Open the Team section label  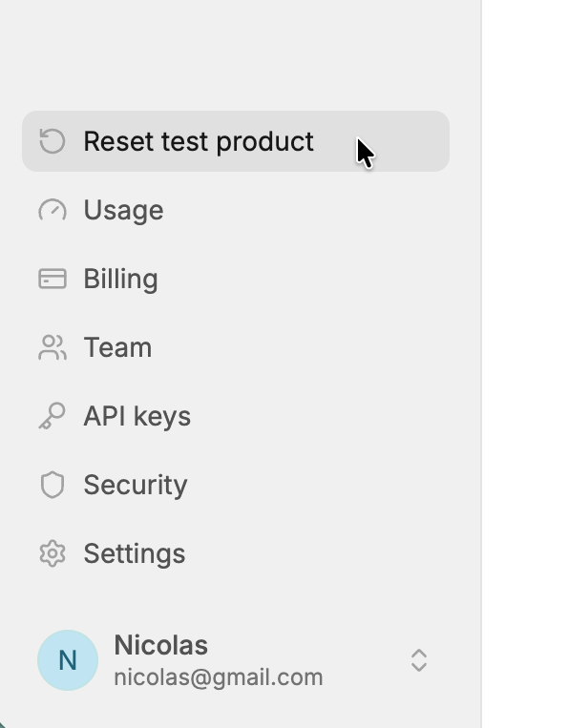(x=117, y=347)
